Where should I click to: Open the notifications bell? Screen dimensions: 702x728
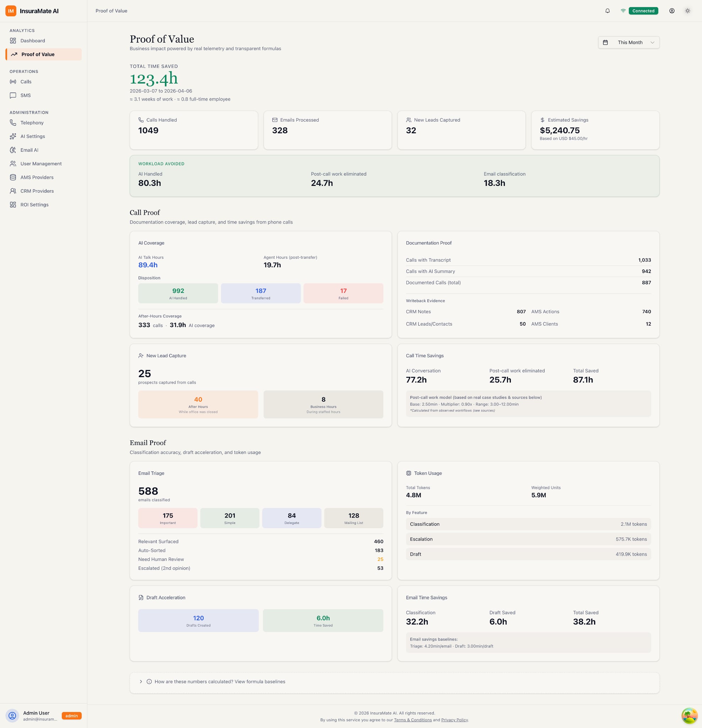point(608,11)
